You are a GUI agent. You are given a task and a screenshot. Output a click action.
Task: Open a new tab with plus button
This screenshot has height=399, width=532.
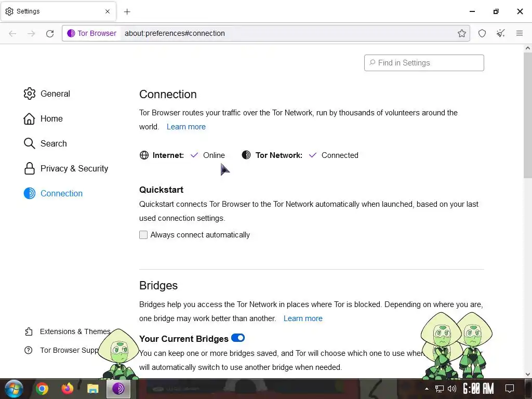coord(127,11)
